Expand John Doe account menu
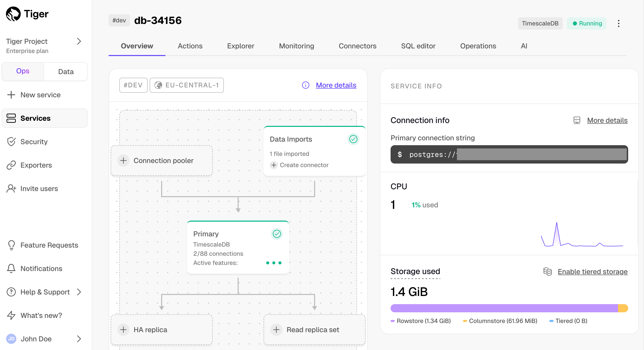The height and width of the screenshot is (350, 644). 79,339
